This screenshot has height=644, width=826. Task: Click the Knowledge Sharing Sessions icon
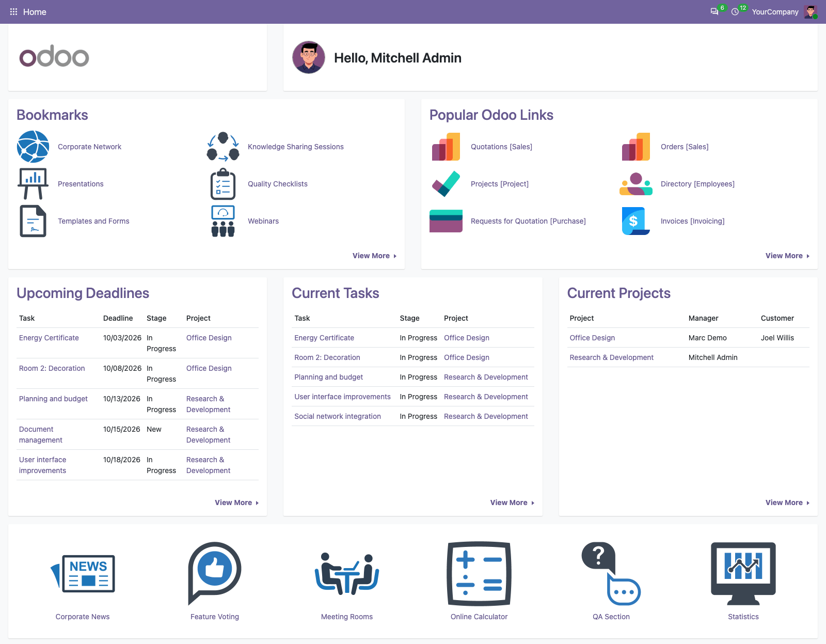(223, 147)
